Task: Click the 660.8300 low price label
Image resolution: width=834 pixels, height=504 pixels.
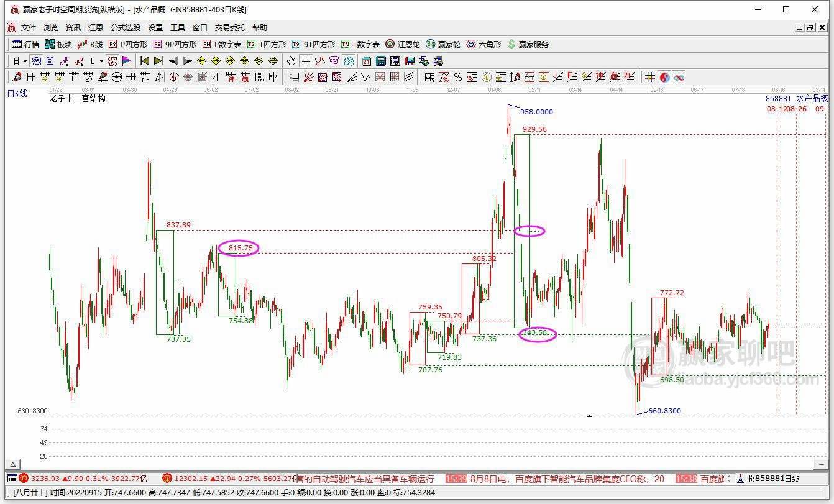Action: click(664, 411)
